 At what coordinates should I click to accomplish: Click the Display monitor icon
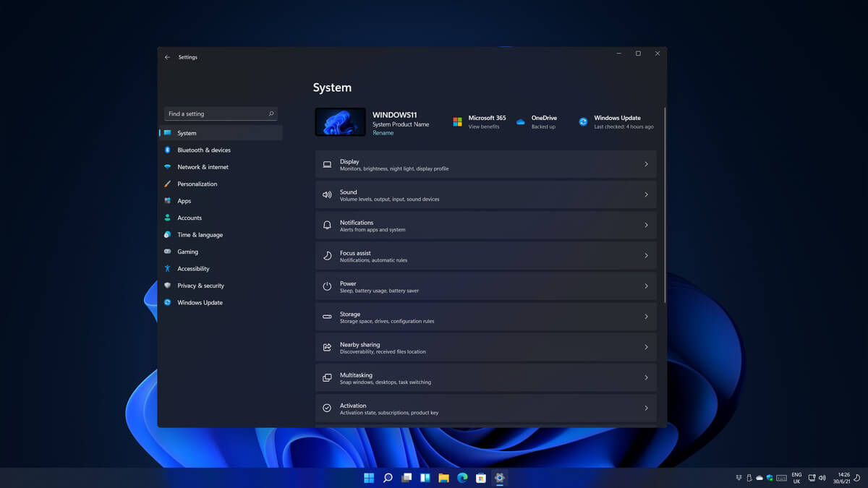click(x=327, y=165)
